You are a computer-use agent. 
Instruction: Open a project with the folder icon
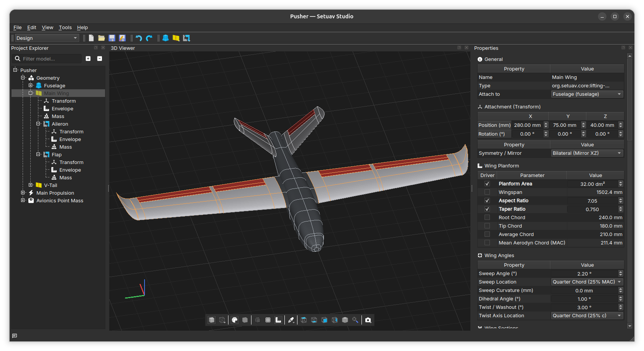[x=102, y=38]
